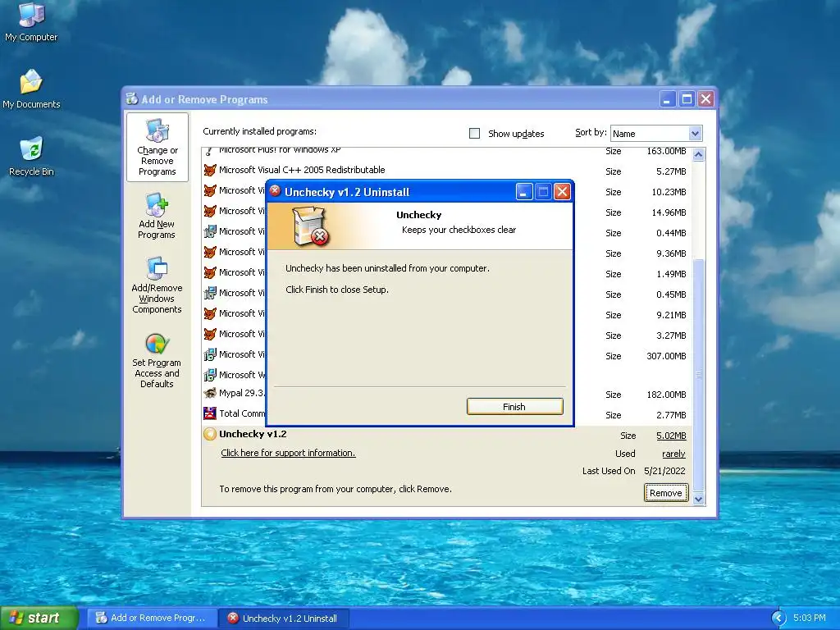Screen dimensions: 840x630
Task: Click the program icon in the 9.21MB row
Action: [210, 313]
